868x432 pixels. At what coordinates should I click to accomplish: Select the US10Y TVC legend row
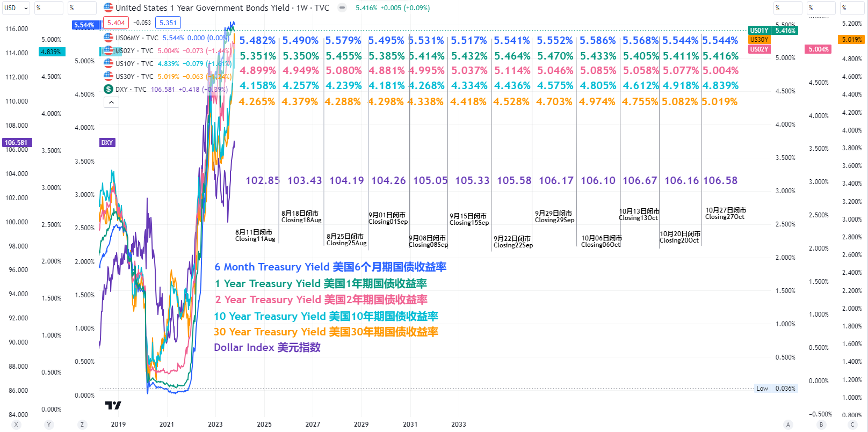point(167,63)
